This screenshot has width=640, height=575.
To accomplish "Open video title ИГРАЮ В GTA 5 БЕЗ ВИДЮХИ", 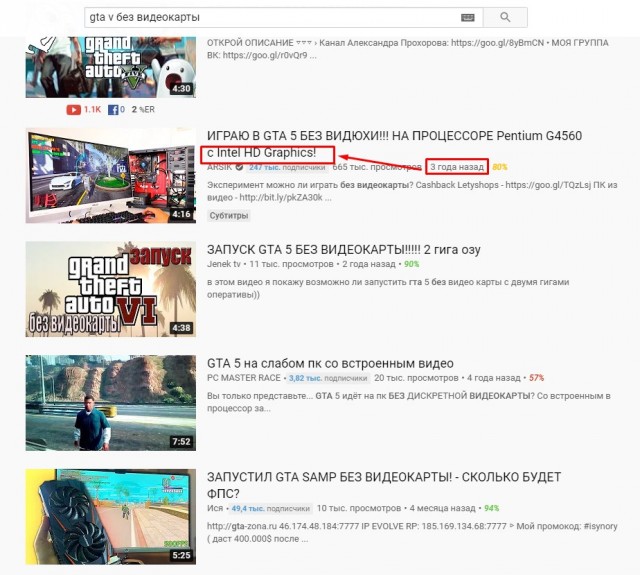I will click(x=394, y=144).
